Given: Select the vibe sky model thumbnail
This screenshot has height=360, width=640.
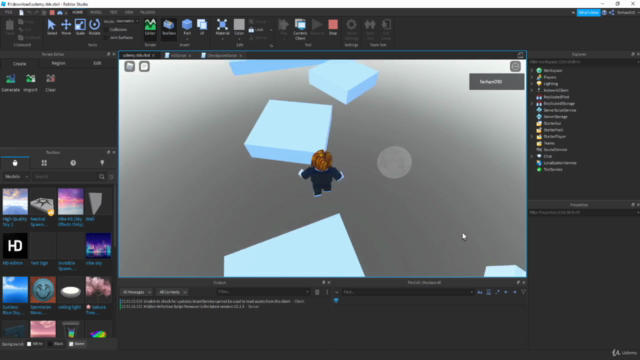Looking at the screenshot, I should pos(98,246).
